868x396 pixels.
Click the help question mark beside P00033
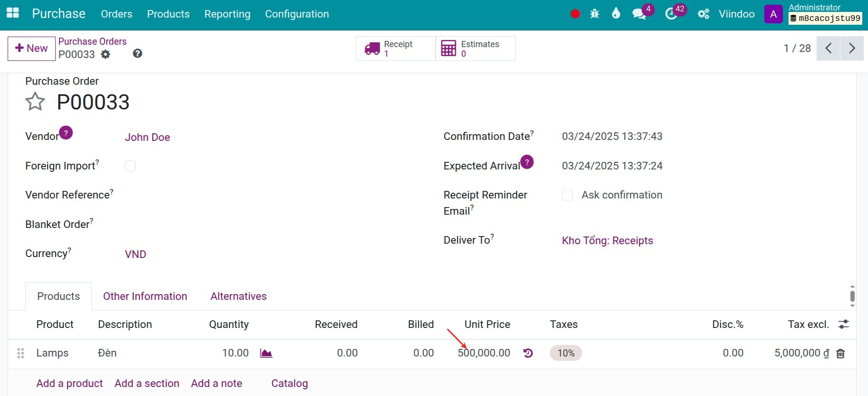point(137,53)
